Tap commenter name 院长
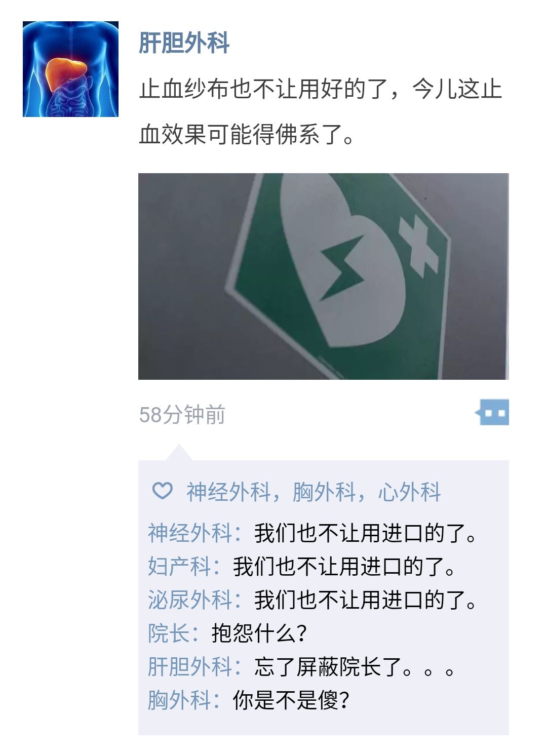The height and width of the screenshot is (756, 547). 169,633
